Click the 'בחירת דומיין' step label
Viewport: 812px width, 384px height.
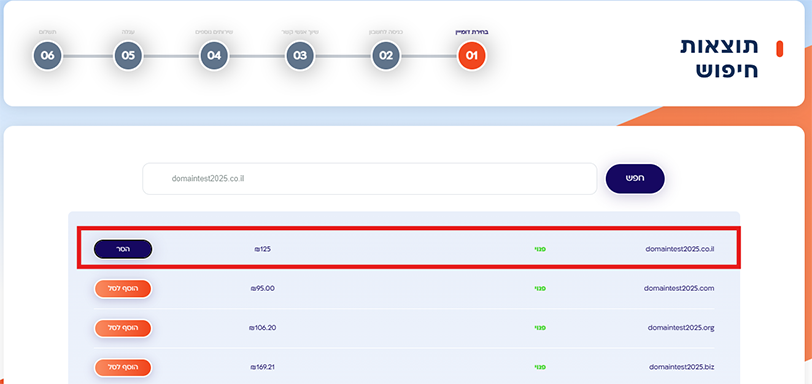pos(472,32)
